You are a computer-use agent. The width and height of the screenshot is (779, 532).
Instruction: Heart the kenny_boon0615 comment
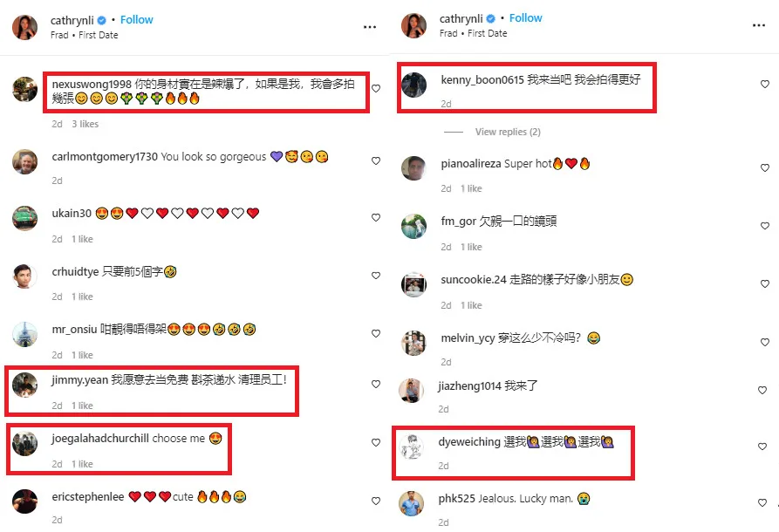(x=765, y=85)
